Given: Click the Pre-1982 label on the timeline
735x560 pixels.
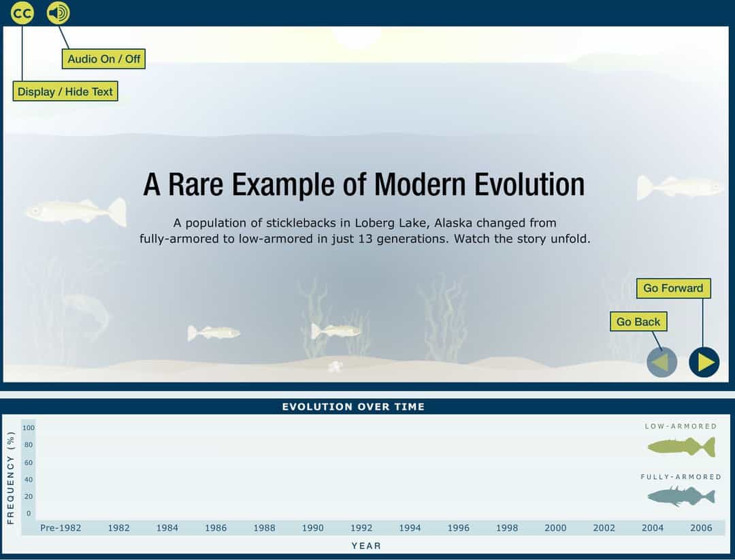Looking at the screenshot, I should 61,527.
